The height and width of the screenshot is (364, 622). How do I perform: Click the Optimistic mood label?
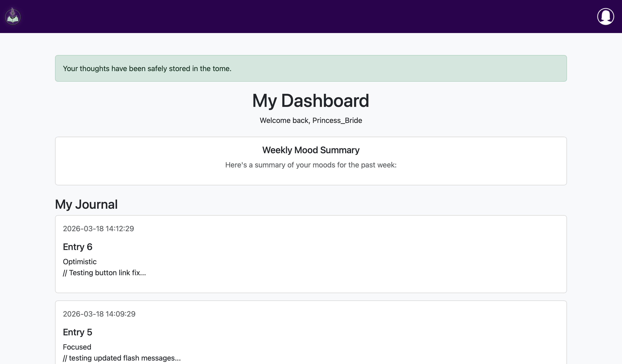coord(80,261)
